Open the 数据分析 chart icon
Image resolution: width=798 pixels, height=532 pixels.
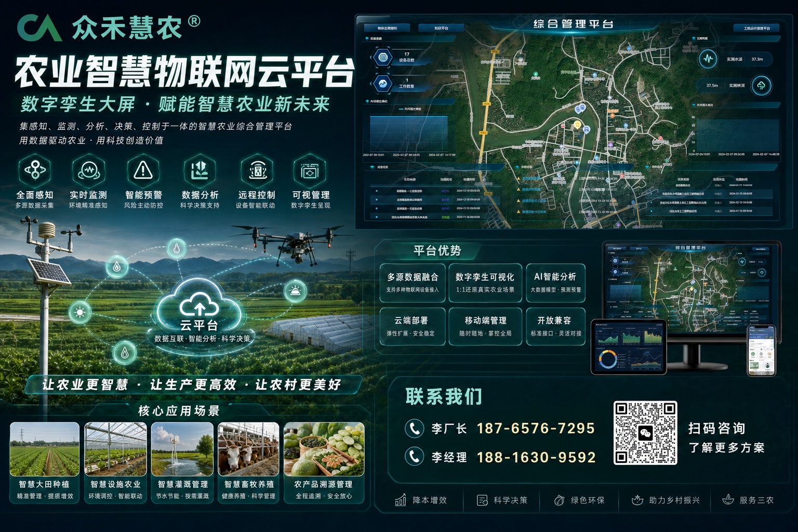point(200,170)
